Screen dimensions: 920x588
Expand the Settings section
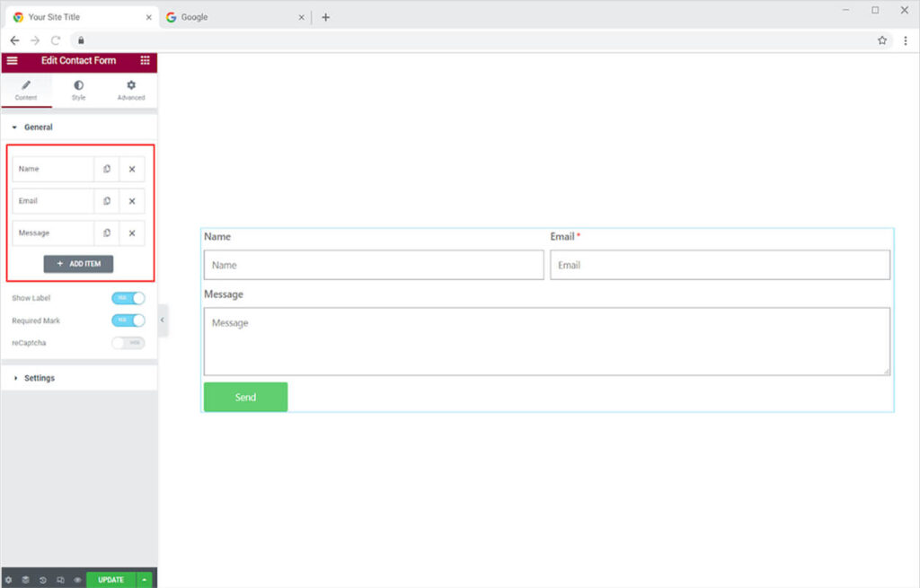pos(39,378)
